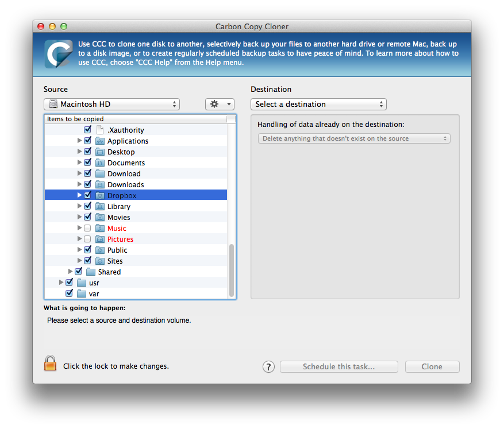Click the CCC application logo
504x429 pixels.
pyautogui.click(x=58, y=53)
